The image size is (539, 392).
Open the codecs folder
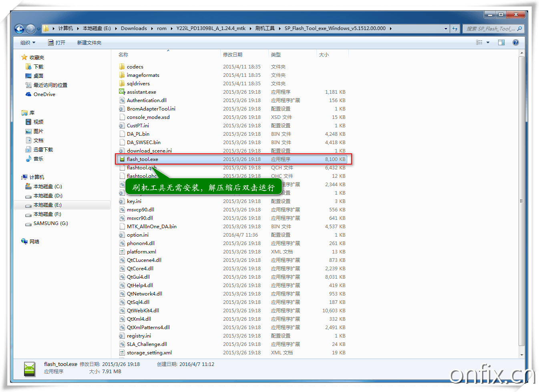[x=135, y=67]
